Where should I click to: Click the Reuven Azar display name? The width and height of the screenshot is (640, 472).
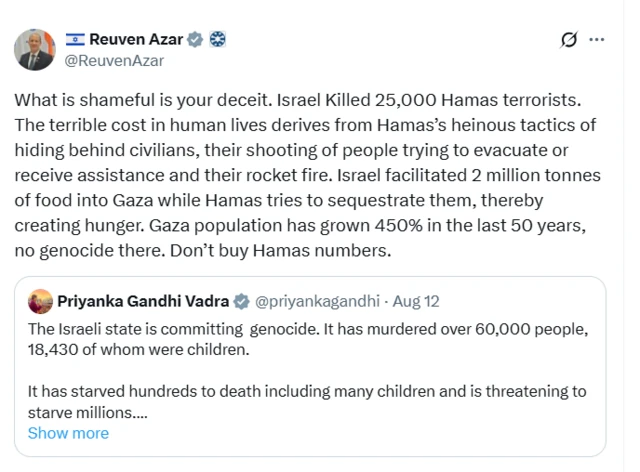click(x=137, y=40)
